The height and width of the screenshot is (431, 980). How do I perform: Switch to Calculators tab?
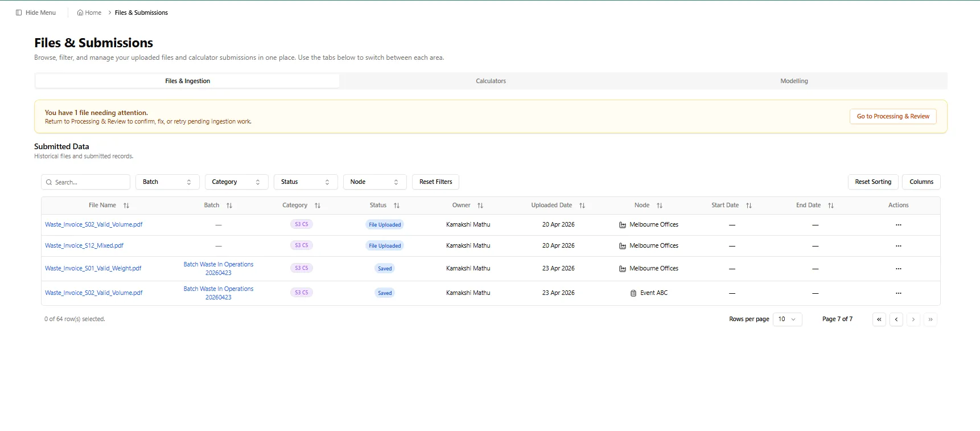point(491,81)
